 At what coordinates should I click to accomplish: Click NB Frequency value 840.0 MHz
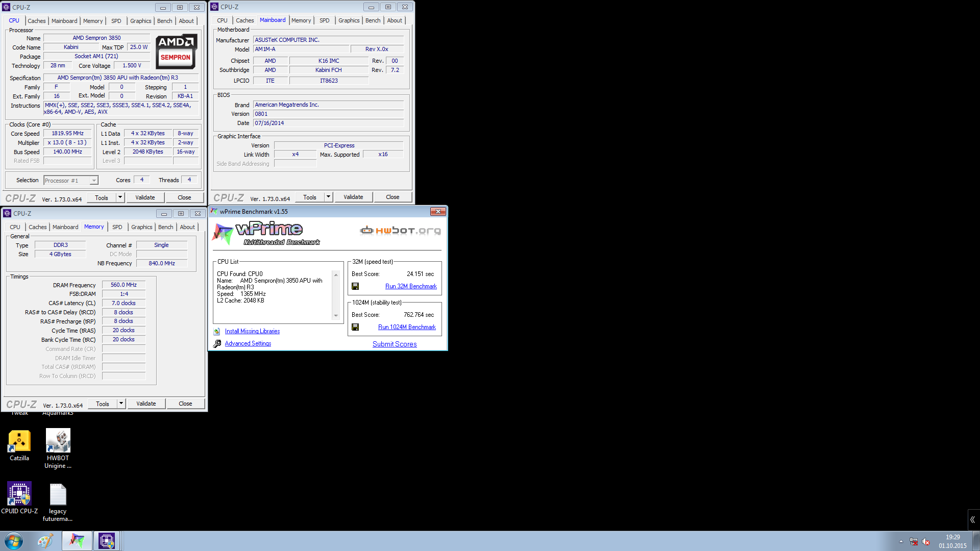coord(161,263)
